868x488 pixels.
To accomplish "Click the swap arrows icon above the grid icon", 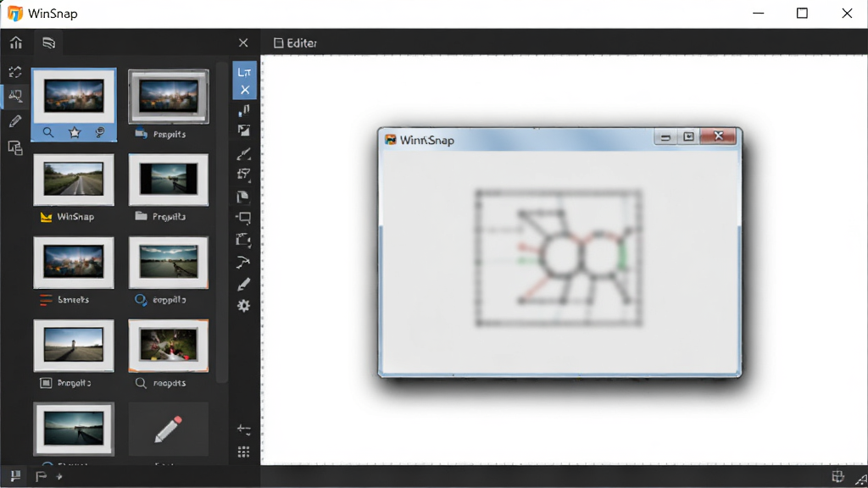I will click(x=243, y=430).
